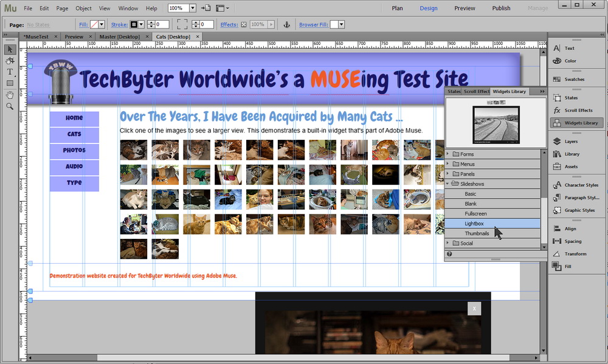Open Widgets Library in right dock

(x=576, y=123)
